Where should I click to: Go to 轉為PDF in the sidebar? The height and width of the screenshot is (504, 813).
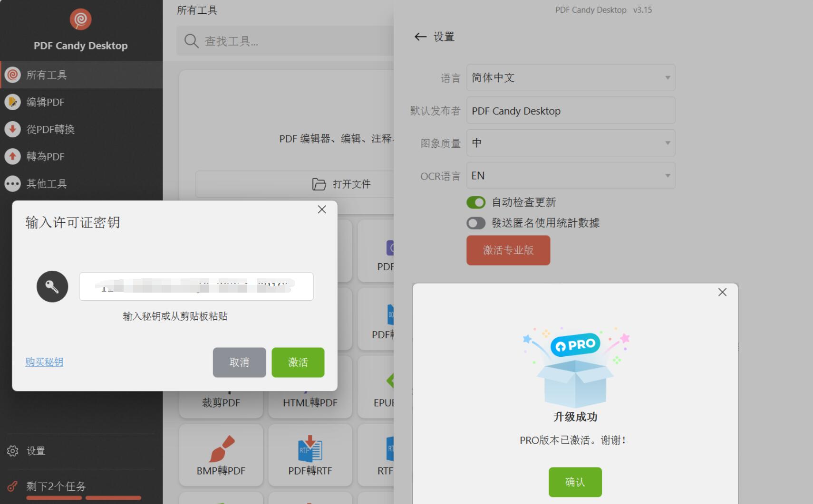pos(45,156)
